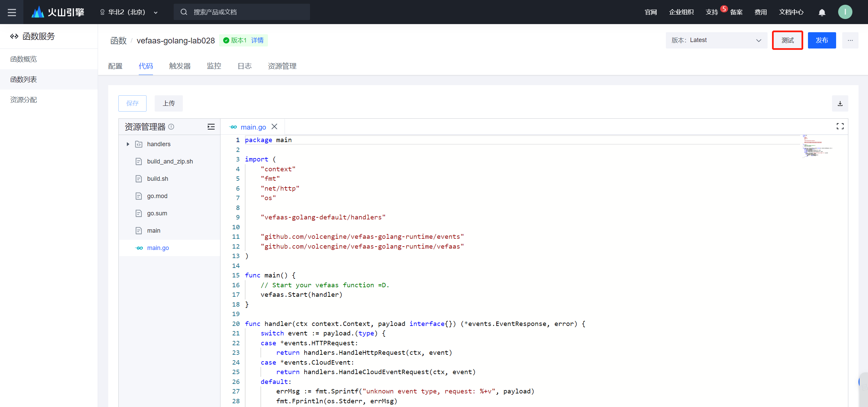Click the 详情 version link

[257, 40]
